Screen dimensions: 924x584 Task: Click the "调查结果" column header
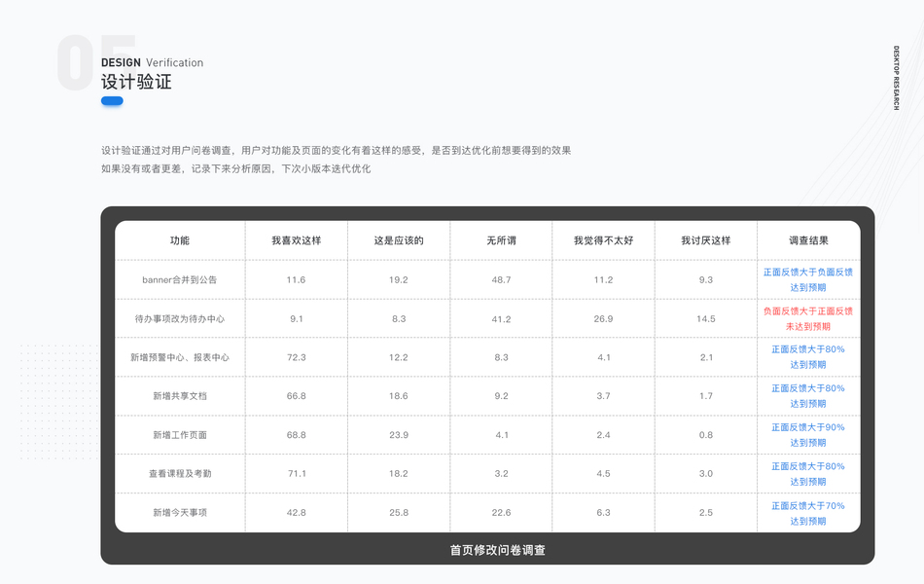click(x=808, y=240)
